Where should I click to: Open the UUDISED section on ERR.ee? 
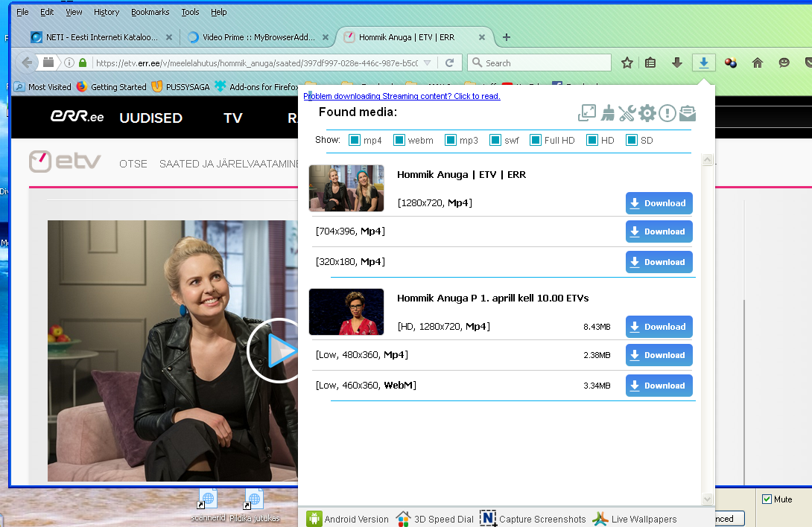150,118
